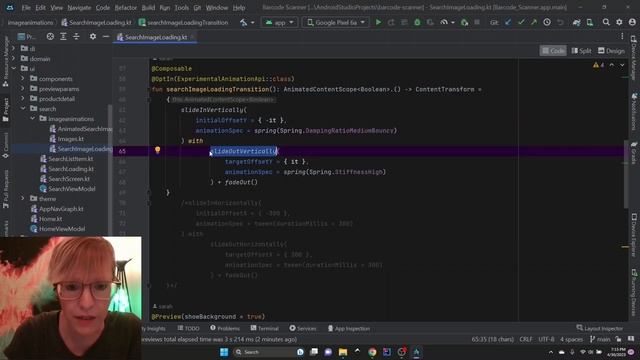Open the Refactor menu
Viewport: 640px width, 360px height.
coord(126,8)
